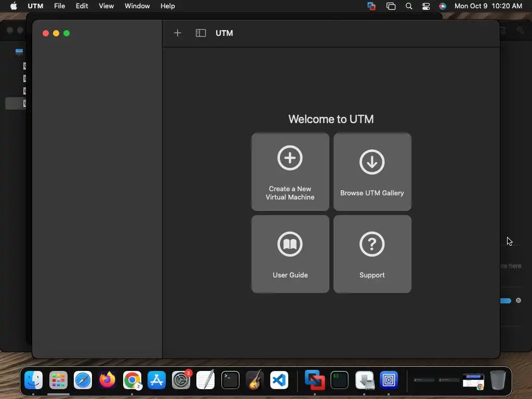Open Control Center in menu bar
The height and width of the screenshot is (399, 532).
tap(426, 6)
